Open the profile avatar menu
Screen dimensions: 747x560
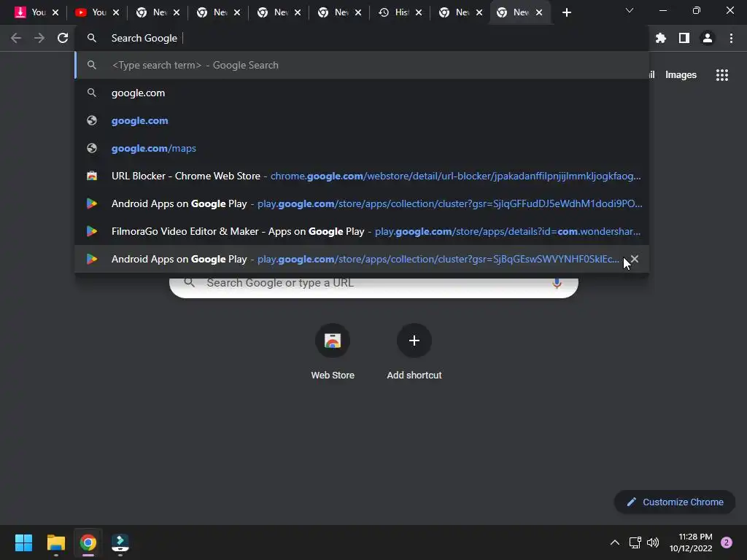[708, 38]
